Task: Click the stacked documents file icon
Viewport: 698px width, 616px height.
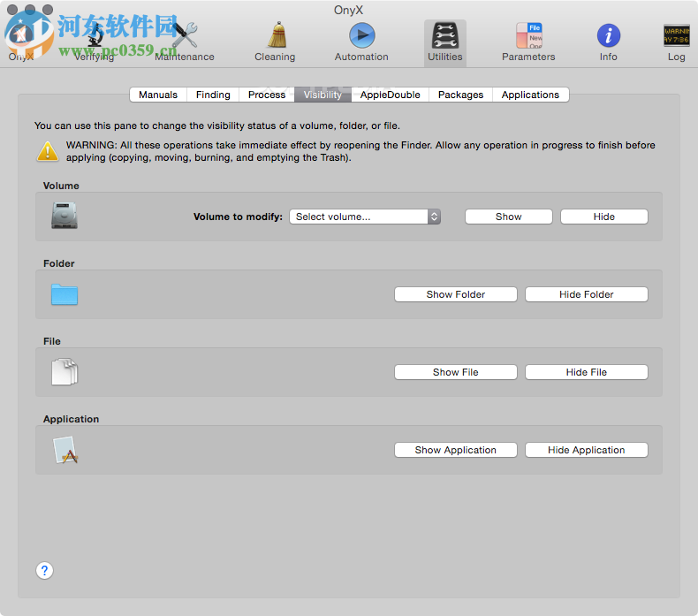Action: (x=64, y=372)
